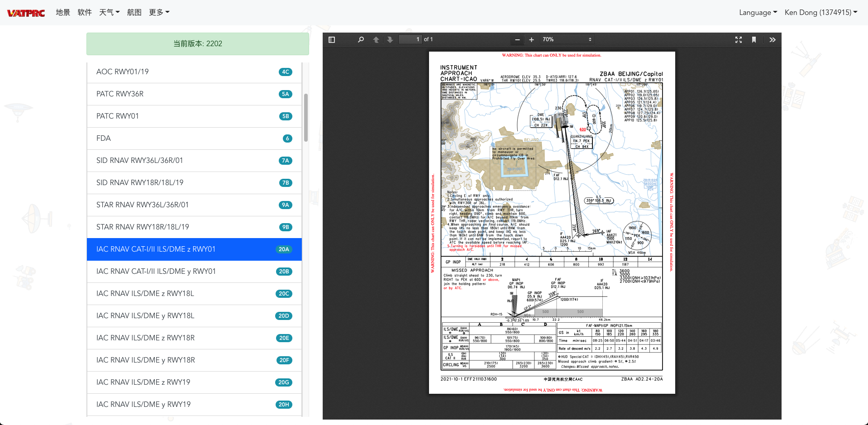Select IAC RNAV CAT-I/II ILS/DME y RWY01
Screen dimensions: 868x425
(194, 272)
